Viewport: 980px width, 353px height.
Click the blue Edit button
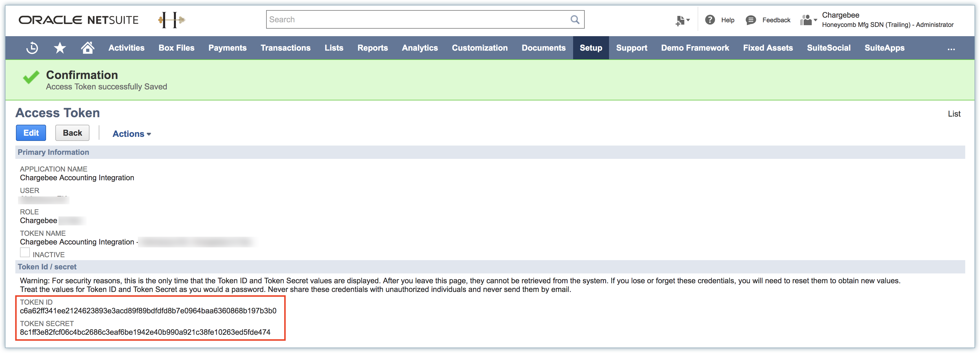pos(31,133)
